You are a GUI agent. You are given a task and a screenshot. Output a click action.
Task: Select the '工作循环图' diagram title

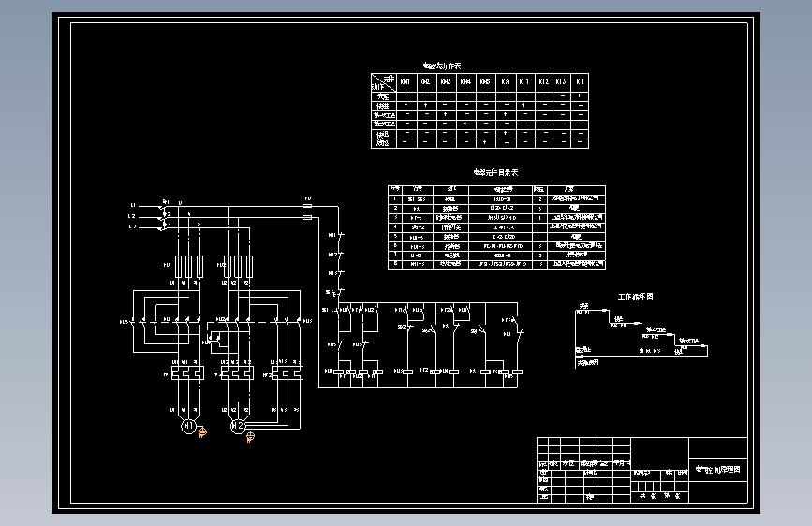coord(635,297)
